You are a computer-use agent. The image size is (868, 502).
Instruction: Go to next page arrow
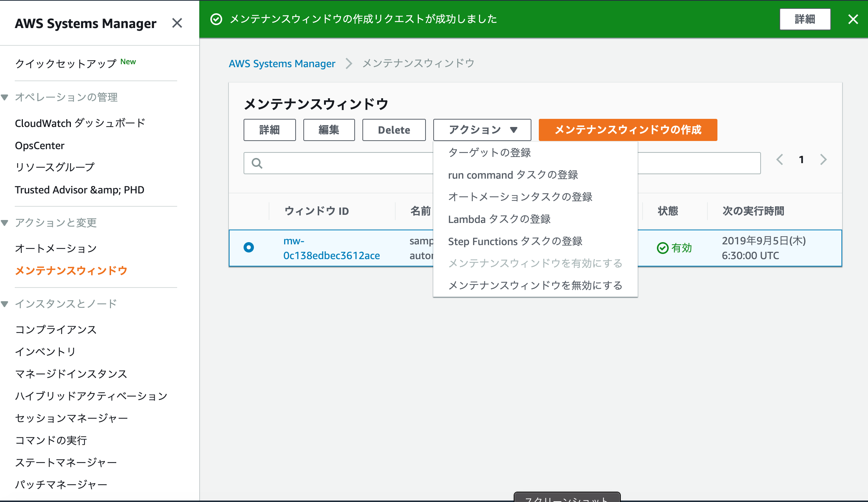pyautogui.click(x=823, y=159)
